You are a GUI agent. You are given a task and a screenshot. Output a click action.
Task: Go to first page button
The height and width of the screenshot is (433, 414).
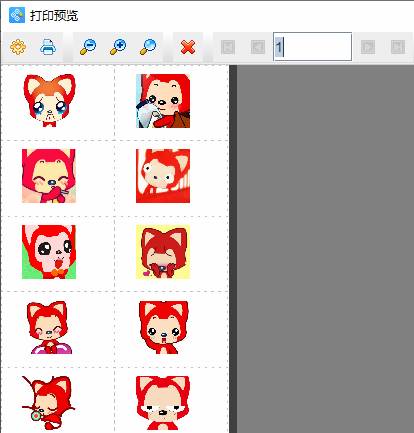(228, 47)
